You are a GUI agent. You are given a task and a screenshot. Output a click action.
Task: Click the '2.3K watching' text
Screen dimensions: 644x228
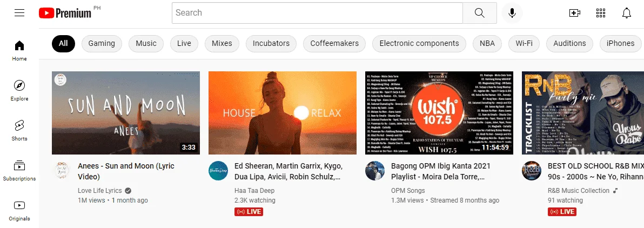click(x=254, y=200)
